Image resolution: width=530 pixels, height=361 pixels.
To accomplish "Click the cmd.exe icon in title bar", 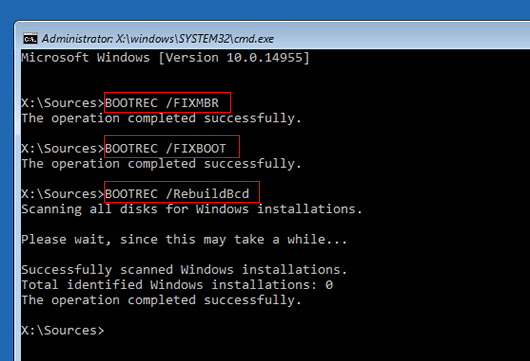I will coord(30,39).
